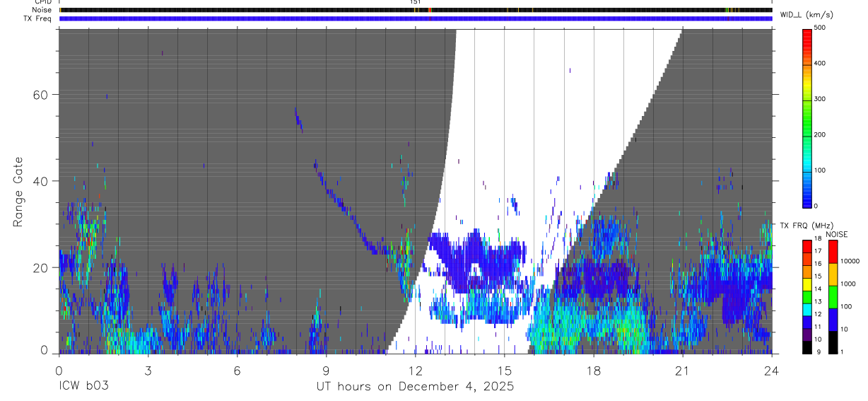Click the 400 label on WID colorbar
The height and width of the screenshot is (401, 868).
point(819,63)
